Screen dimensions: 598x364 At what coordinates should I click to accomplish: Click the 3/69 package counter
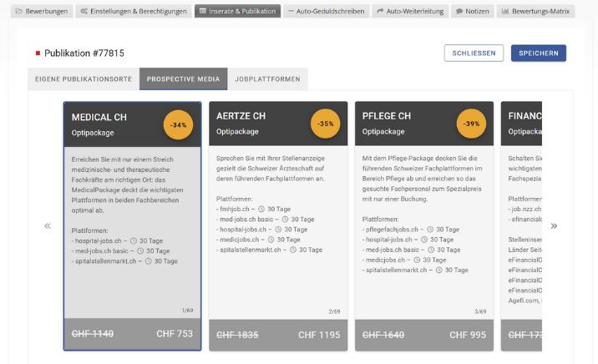(x=480, y=311)
